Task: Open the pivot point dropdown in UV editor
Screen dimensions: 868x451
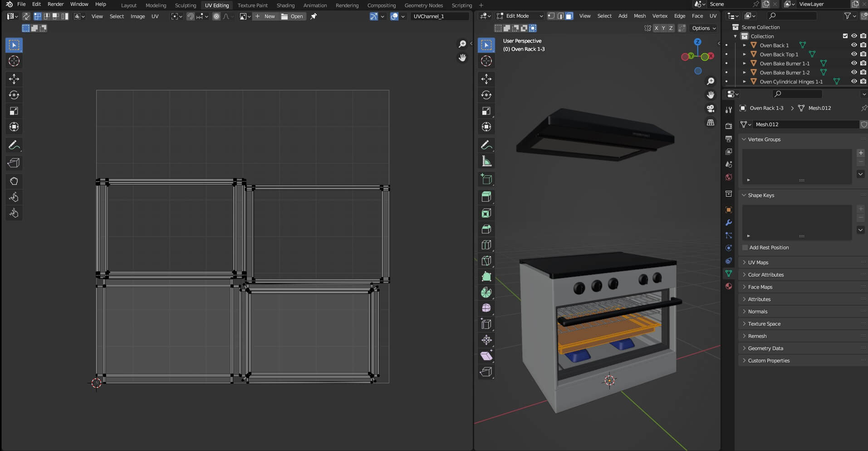Action: click(x=177, y=16)
